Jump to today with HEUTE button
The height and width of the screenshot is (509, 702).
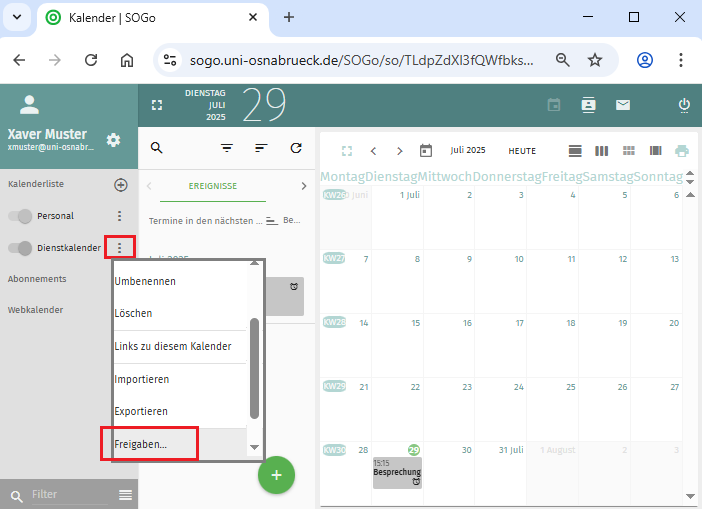point(521,151)
